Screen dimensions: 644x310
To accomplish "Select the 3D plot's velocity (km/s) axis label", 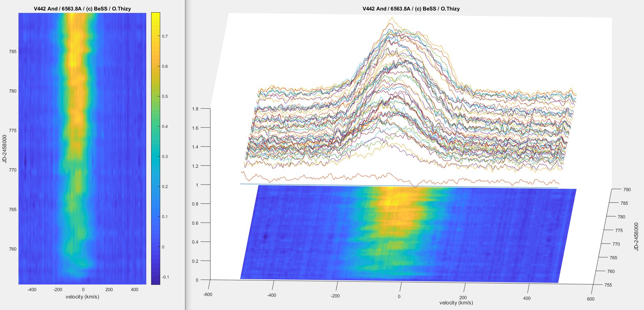I will tap(456, 303).
